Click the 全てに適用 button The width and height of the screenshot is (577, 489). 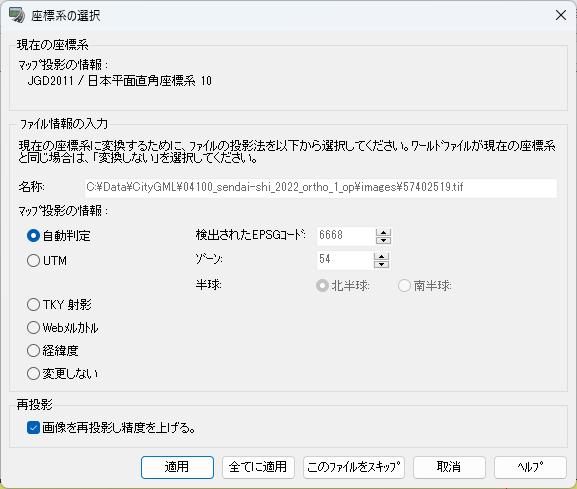click(x=258, y=467)
